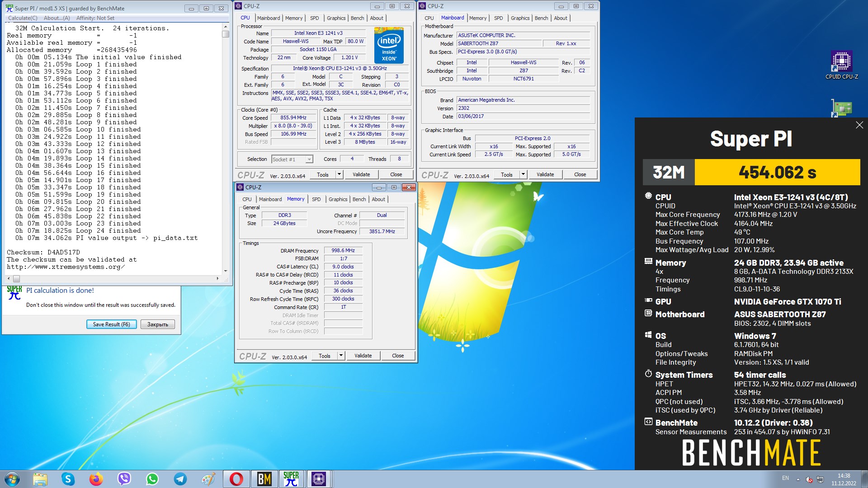The height and width of the screenshot is (488, 868).
Task: Open Telegram from the taskbar
Action: pos(180,479)
